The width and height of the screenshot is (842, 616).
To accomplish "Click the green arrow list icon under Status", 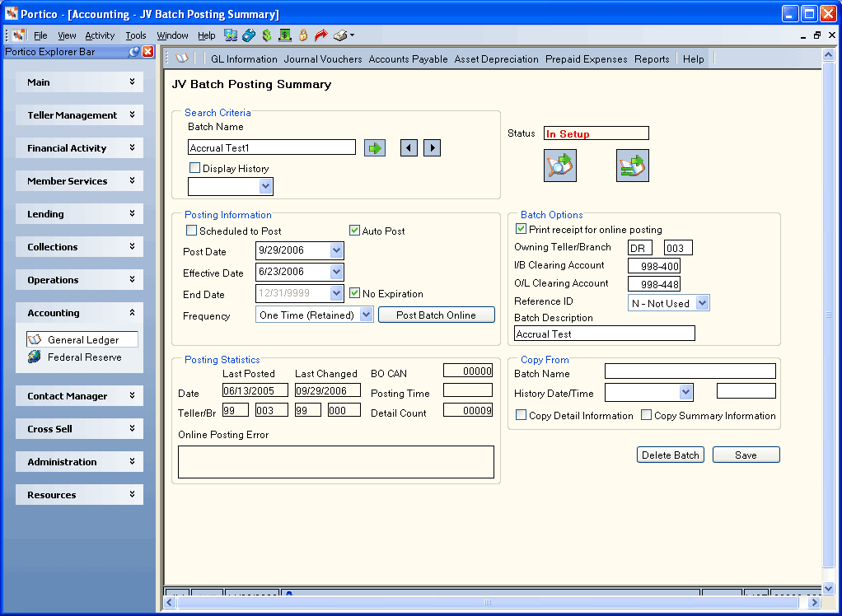I will (x=633, y=166).
